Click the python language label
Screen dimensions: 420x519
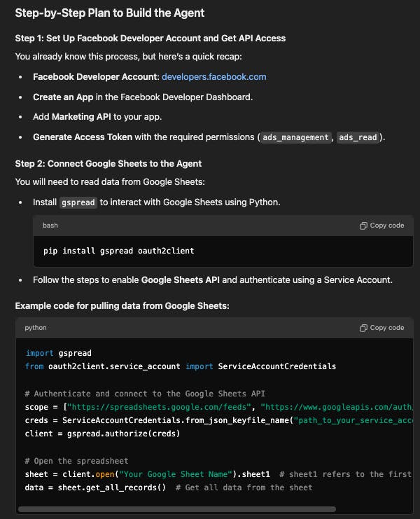tap(35, 328)
